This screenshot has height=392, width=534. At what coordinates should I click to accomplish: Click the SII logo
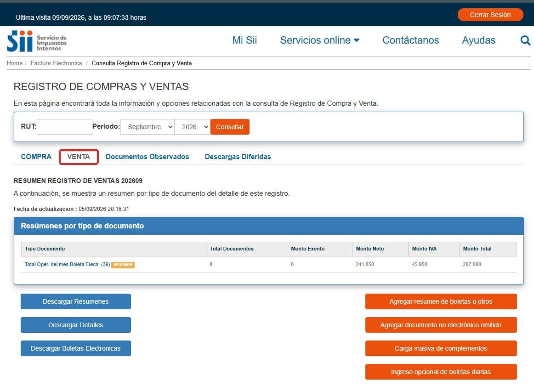tap(37, 41)
